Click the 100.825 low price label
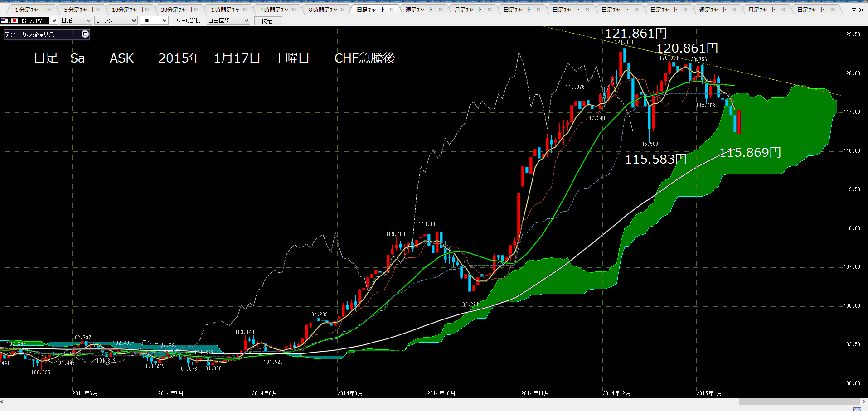 [41, 372]
